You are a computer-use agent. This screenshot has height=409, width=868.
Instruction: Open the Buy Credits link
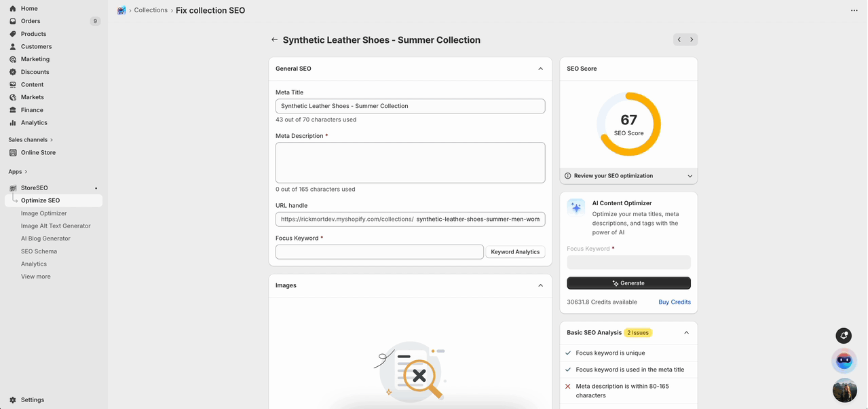pos(674,302)
